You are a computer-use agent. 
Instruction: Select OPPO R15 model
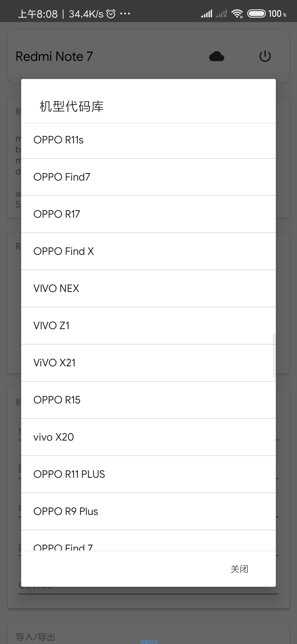pyautogui.click(x=148, y=400)
